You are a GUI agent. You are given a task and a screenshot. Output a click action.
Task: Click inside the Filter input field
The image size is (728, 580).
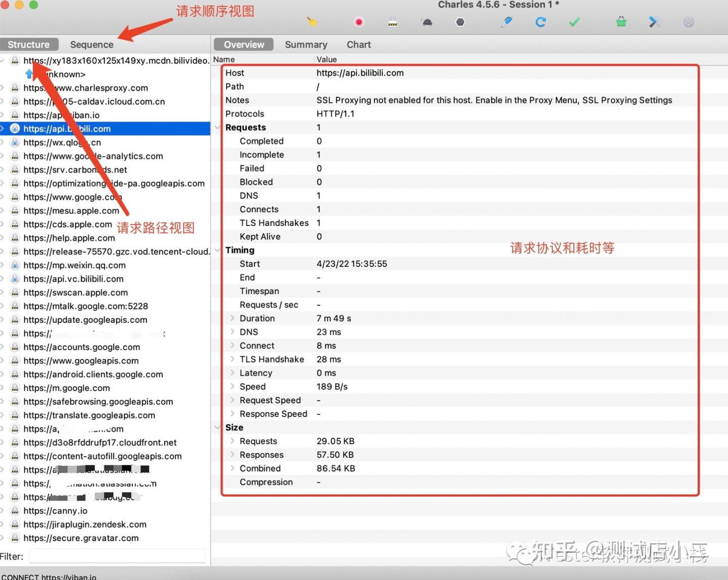click(x=116, y=556)
